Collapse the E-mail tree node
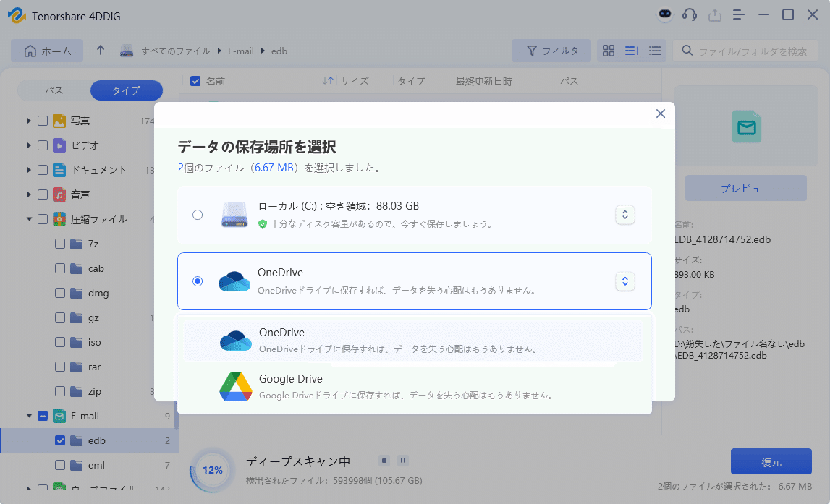The height and width of the screenshot is (504, 830). [x=29, y=416]
